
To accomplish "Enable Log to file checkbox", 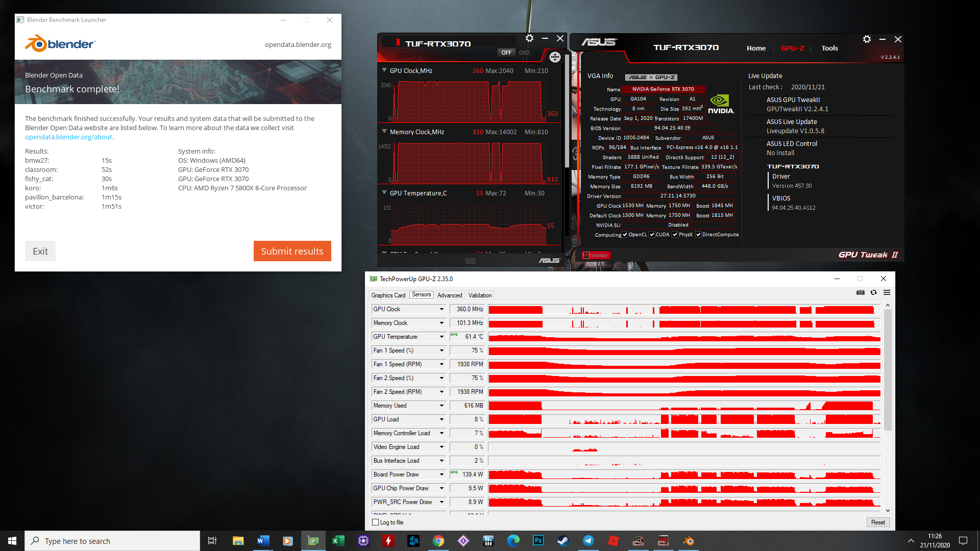I will point(376,522).
